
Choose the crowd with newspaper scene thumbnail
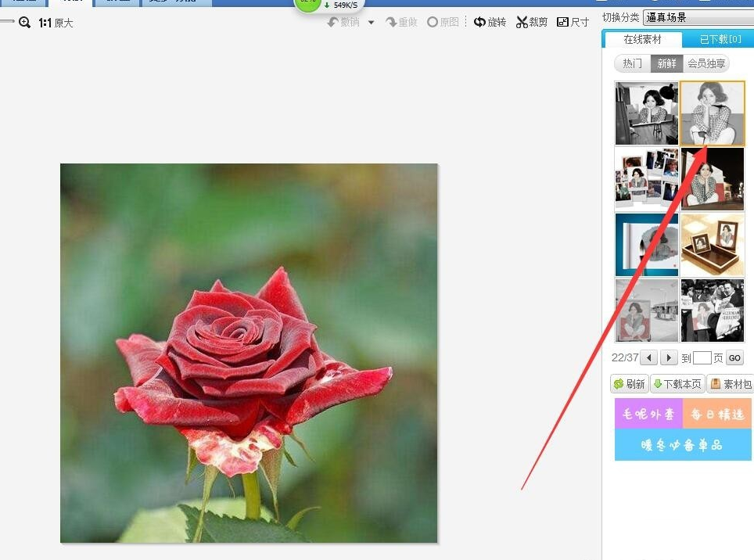tap(713, 311)
